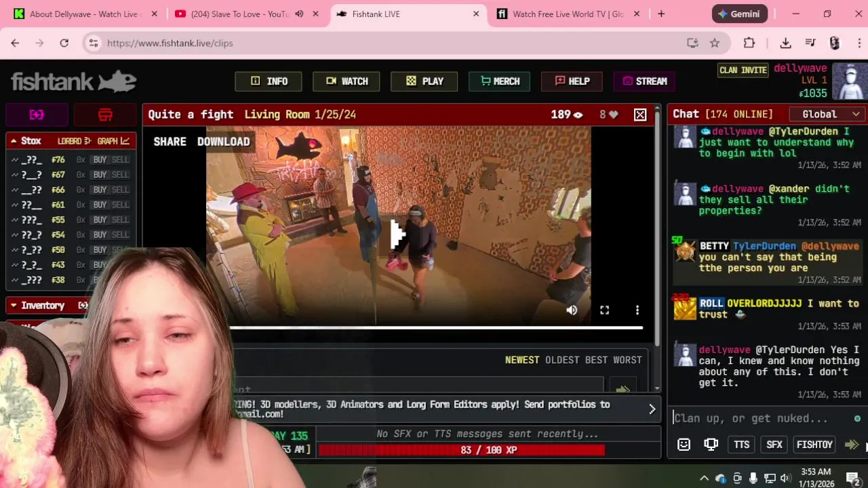
Task: Open the STREAM menu
Action: point(645,81)
